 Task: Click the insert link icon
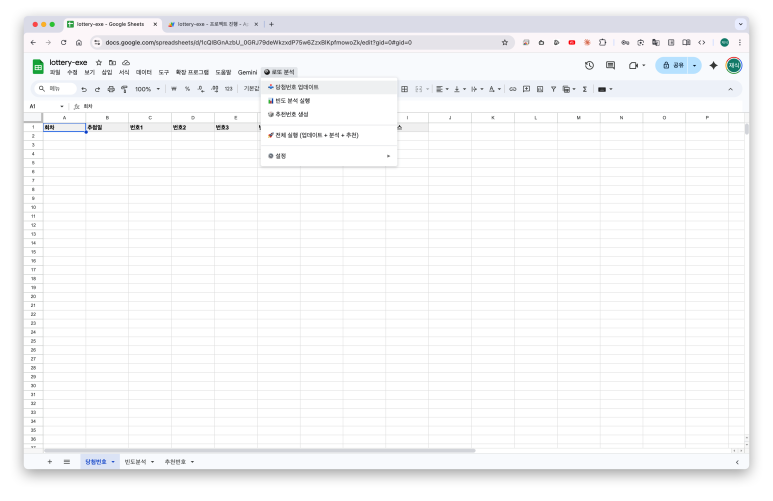click(513, 89)
